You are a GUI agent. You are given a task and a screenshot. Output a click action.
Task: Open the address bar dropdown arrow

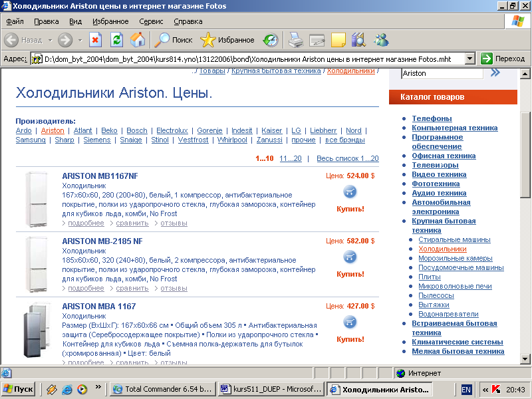(469, 59)
